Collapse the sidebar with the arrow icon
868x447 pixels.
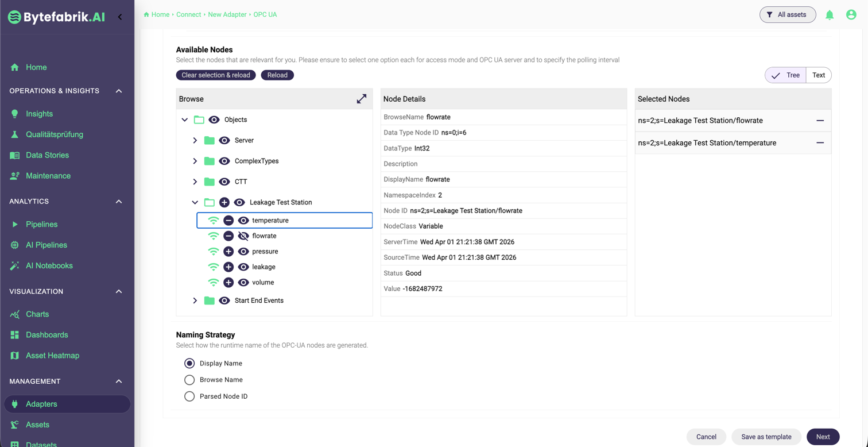pyautogui.click(x=120, y=17)
